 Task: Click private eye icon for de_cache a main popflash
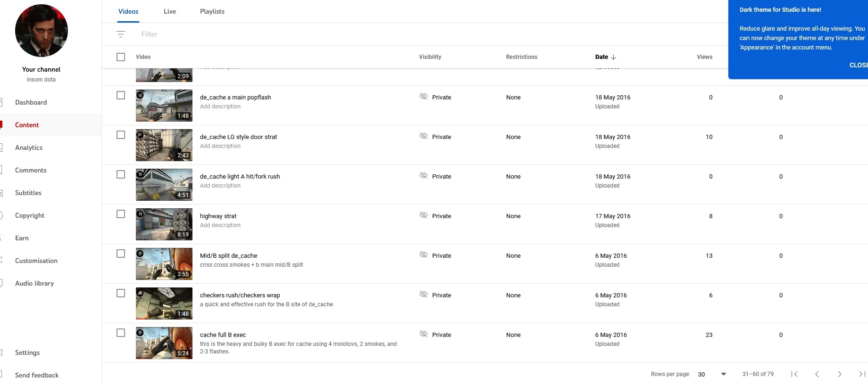click(x=424, y=97)
